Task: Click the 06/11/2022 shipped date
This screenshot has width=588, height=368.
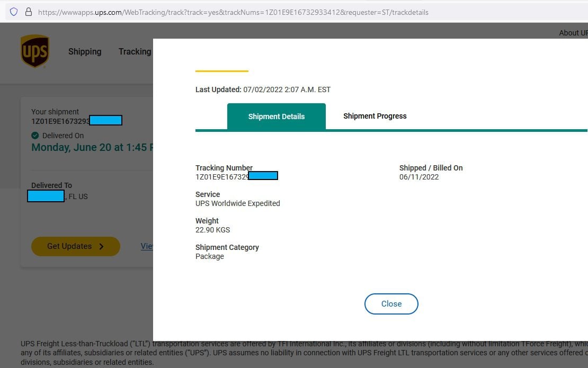Action: tap(419, 177)
